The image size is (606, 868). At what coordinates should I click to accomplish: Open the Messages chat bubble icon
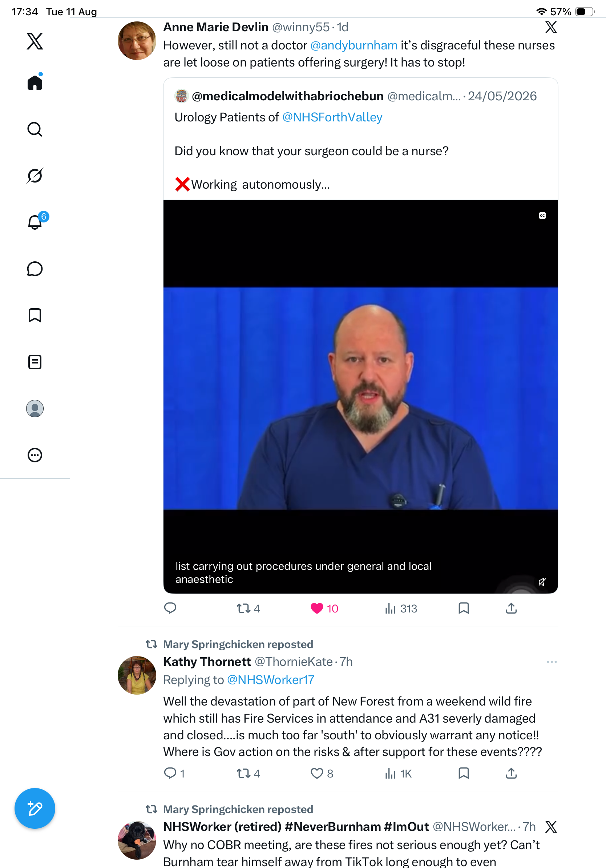pos(35,269)
